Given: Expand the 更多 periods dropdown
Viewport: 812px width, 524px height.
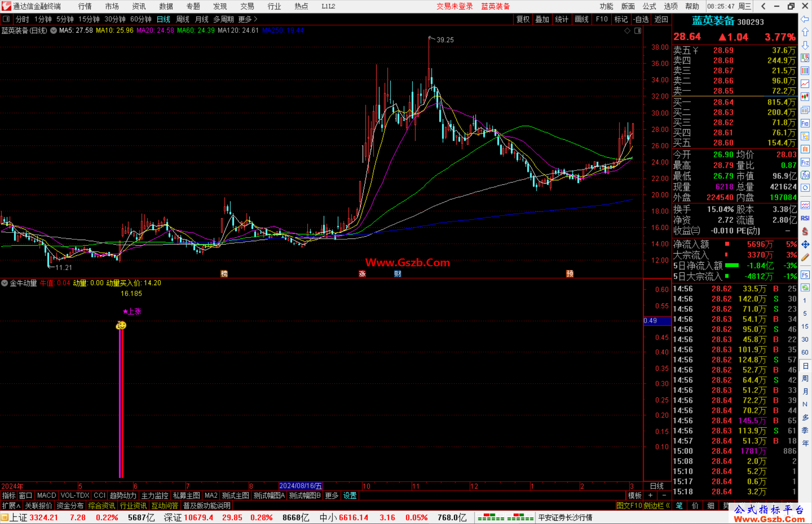Looking at the screenshot, I should 248,19.
